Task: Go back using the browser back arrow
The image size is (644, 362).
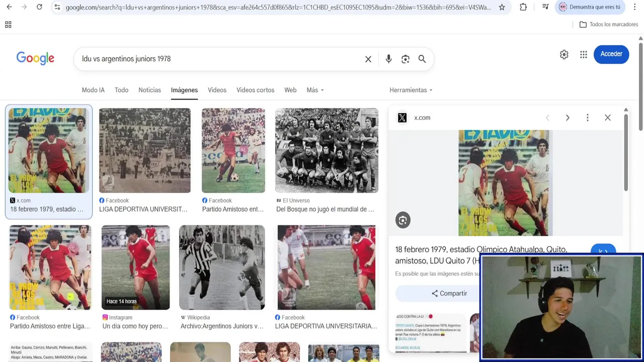Action: click(9, 7)
